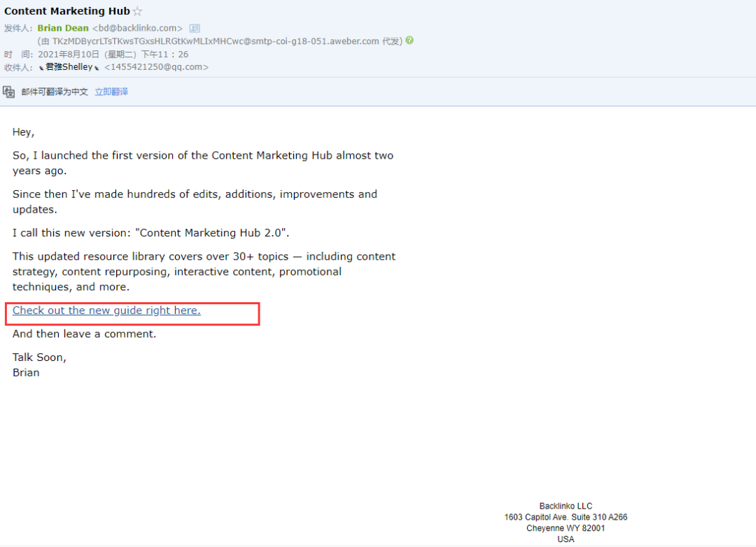Image resolution: width=756 pixels, height=547 pixels.
Task: Click the text 邮件可翻译为中文
Action: click(x=55, y=92)
